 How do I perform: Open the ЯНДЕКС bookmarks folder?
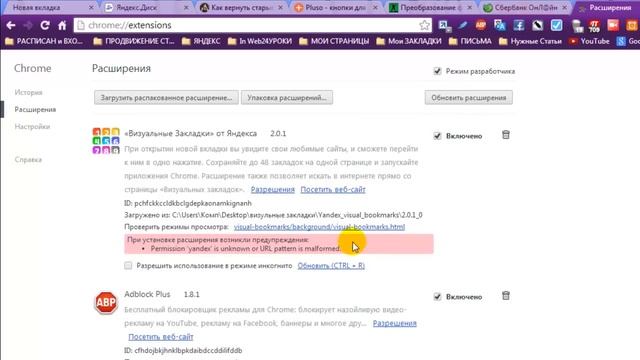pyautogui.click(x=201, y=41)
